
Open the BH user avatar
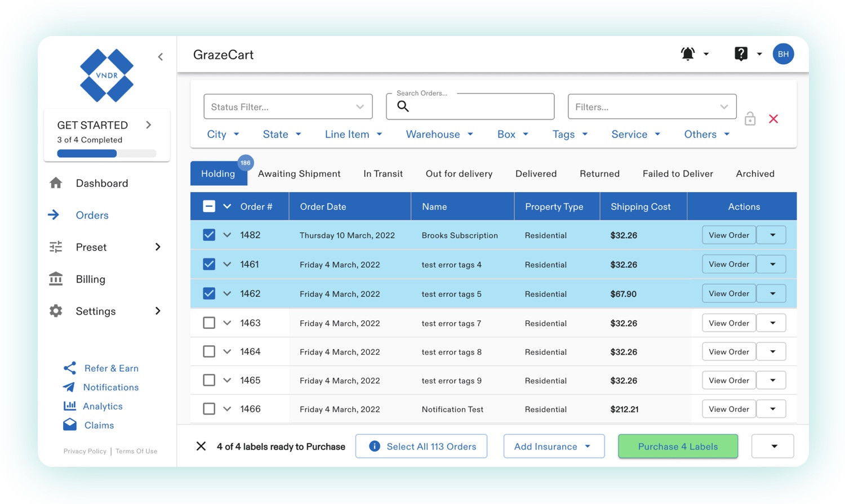(x=783, y=54)
